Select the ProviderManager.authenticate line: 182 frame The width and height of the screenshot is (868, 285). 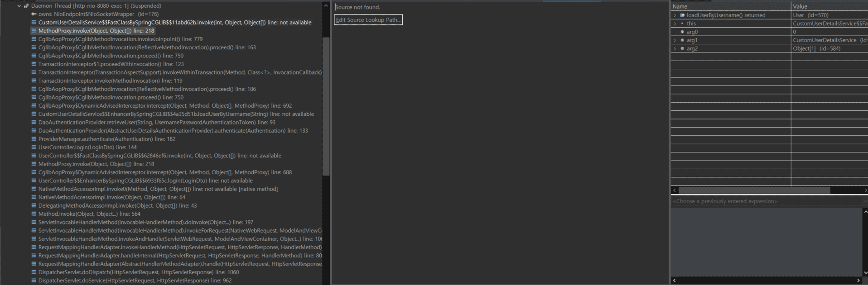[107, 139]
